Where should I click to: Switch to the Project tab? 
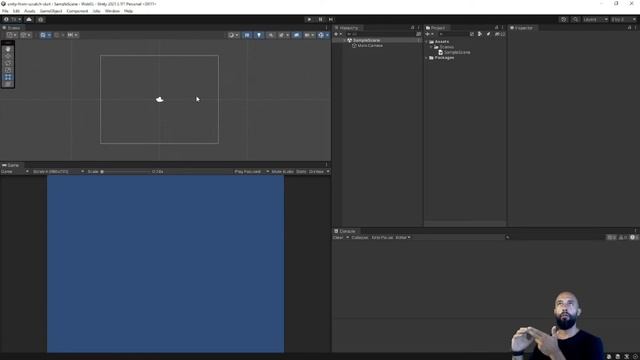436,28
